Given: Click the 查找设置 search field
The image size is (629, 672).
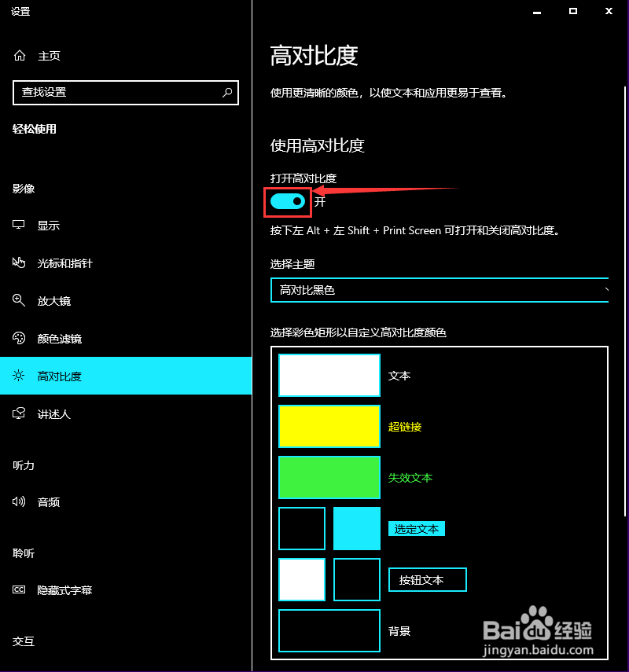Looking at the screenshot, I should [126, 92].
